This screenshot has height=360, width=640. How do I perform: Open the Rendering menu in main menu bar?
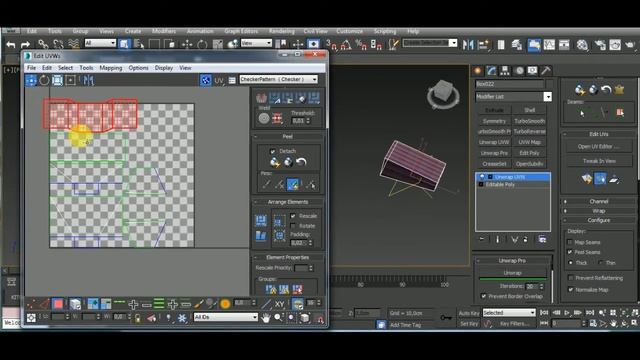(x=281, y=31)
